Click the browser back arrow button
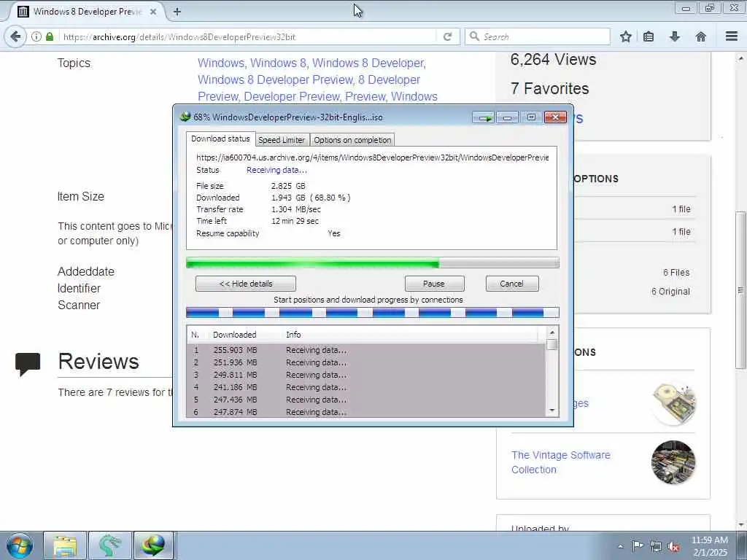The width and height of the screenshot is (747, 560). 15,36
